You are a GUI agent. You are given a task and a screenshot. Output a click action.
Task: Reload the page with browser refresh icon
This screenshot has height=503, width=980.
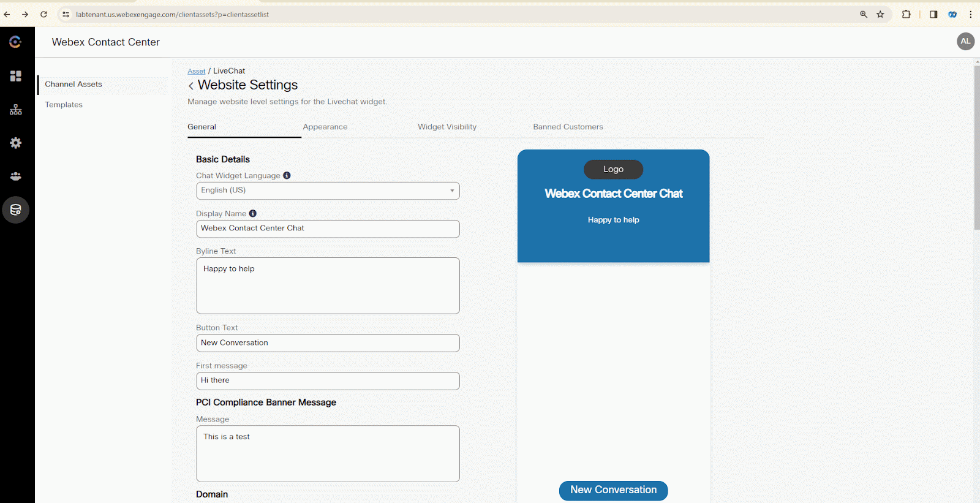[x=43, y=14]
